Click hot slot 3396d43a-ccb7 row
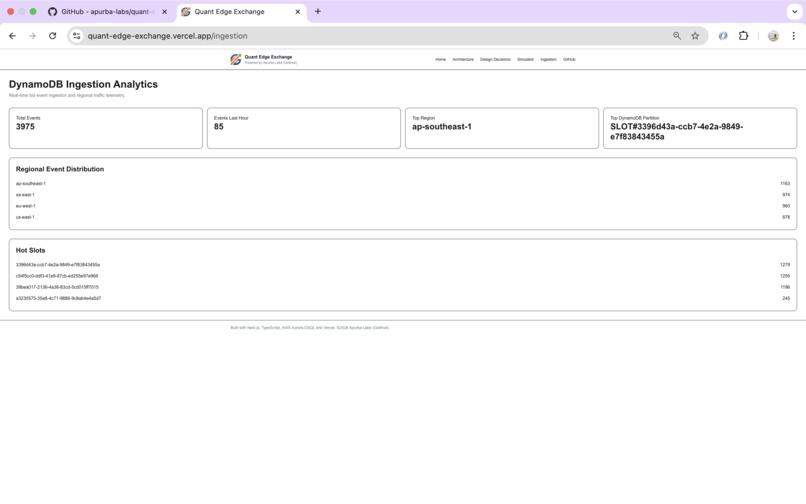Image resolution: width=806 pixels, height=504 pixels. tap(402, 265)
